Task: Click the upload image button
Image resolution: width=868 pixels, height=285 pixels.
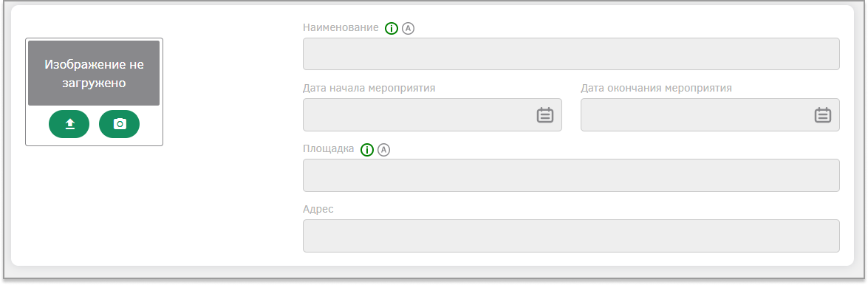Action: point(69,124)
